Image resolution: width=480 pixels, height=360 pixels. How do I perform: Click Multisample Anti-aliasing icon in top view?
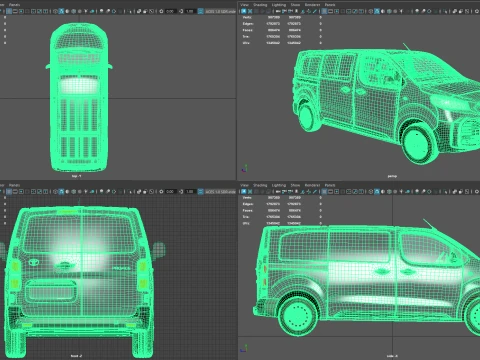114,11
